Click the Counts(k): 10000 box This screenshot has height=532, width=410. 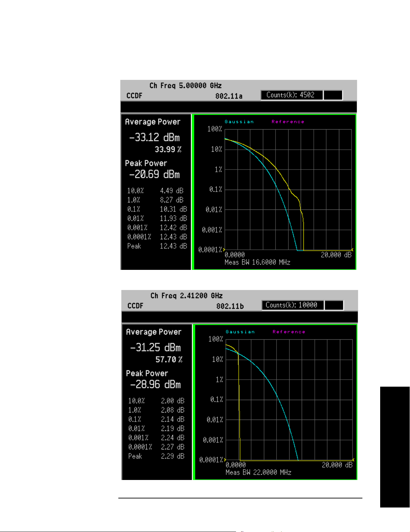pos(293,305)
